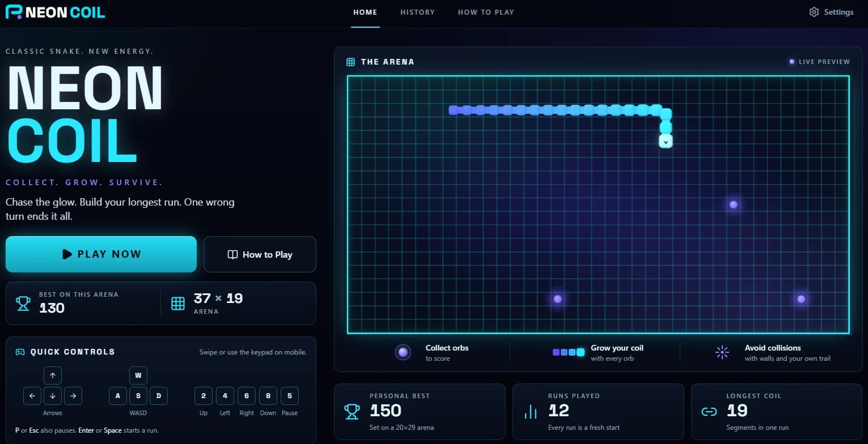Open the How to Play button
This screenshot has height=444, width=868.
point(260,254)
